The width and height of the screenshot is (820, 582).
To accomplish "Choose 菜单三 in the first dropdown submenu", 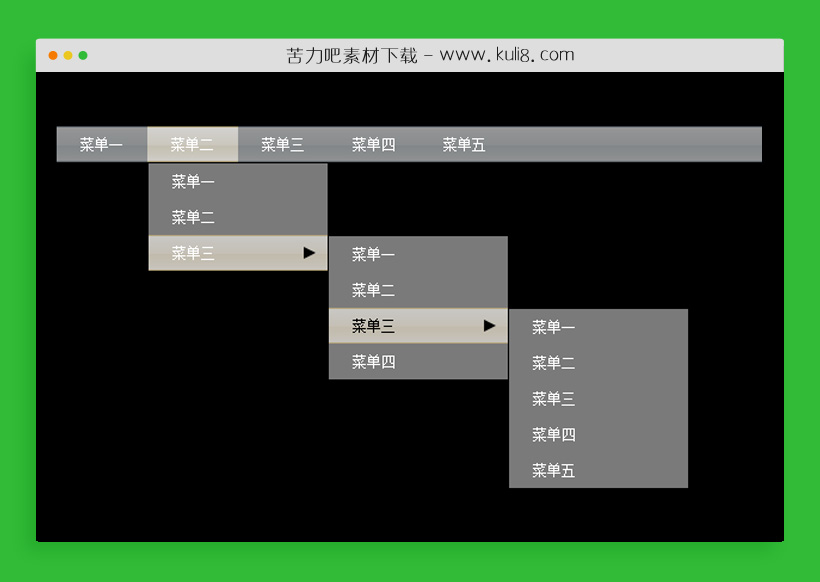I will tap(190, 254).
